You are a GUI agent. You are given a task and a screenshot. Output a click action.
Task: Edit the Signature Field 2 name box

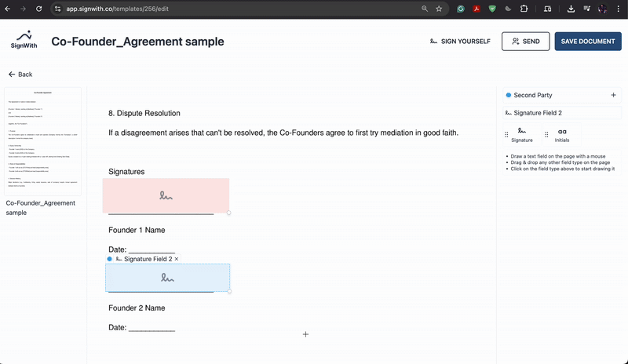pyautogui.click(x=561, y=113)
